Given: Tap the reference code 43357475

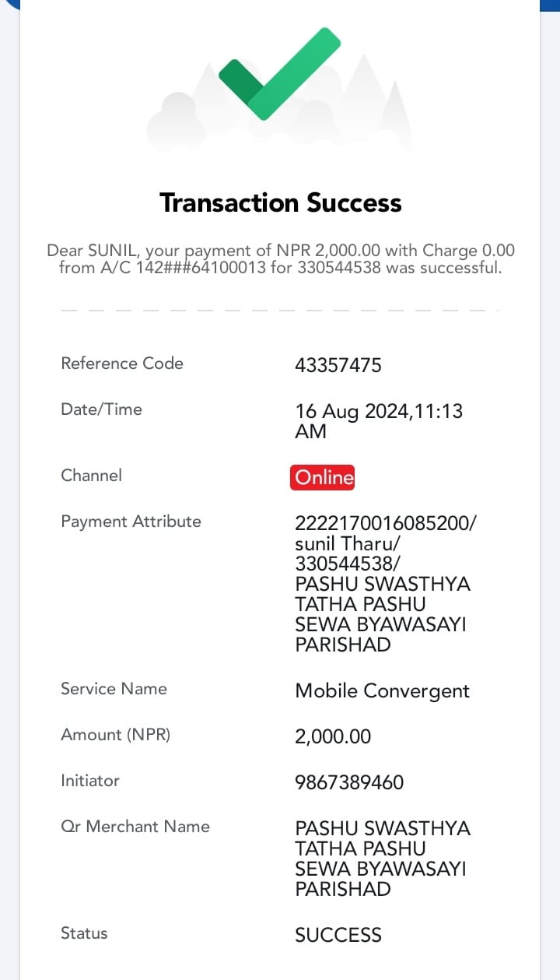Looking at the screenshot, I should (x=338, y=365).
